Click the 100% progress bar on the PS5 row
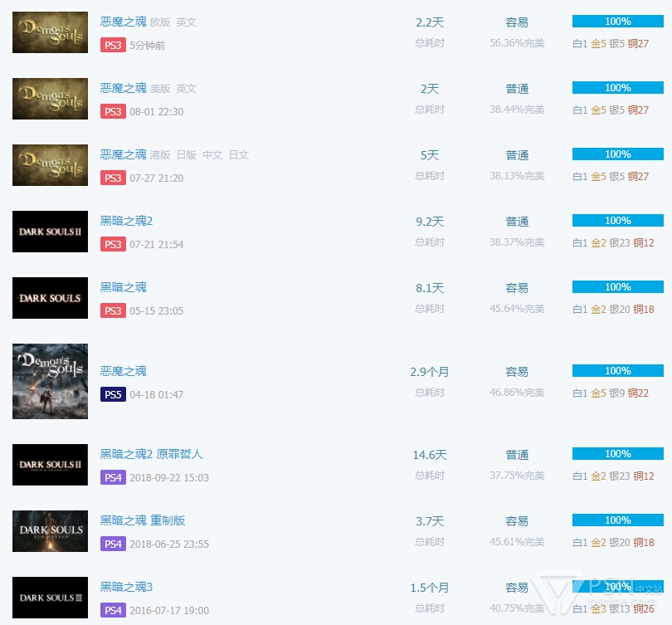Viewport: 672px width, 625px height. (x=618, y=371)
